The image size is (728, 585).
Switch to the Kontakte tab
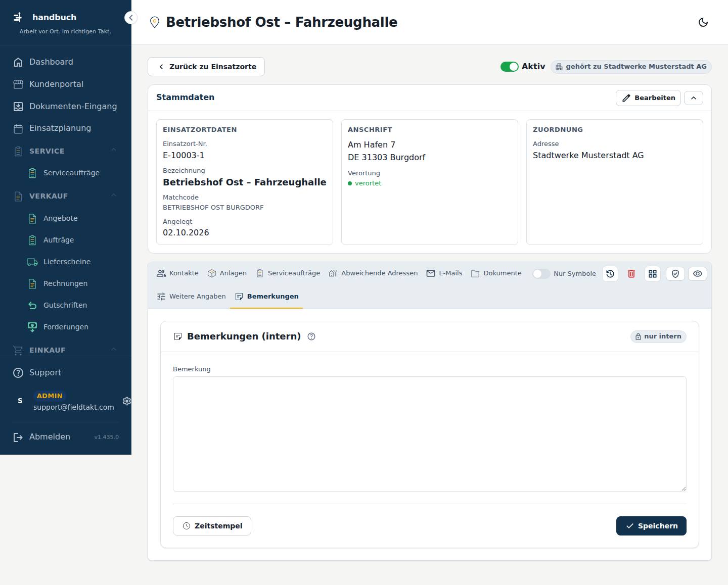click(x=177, y=273)
